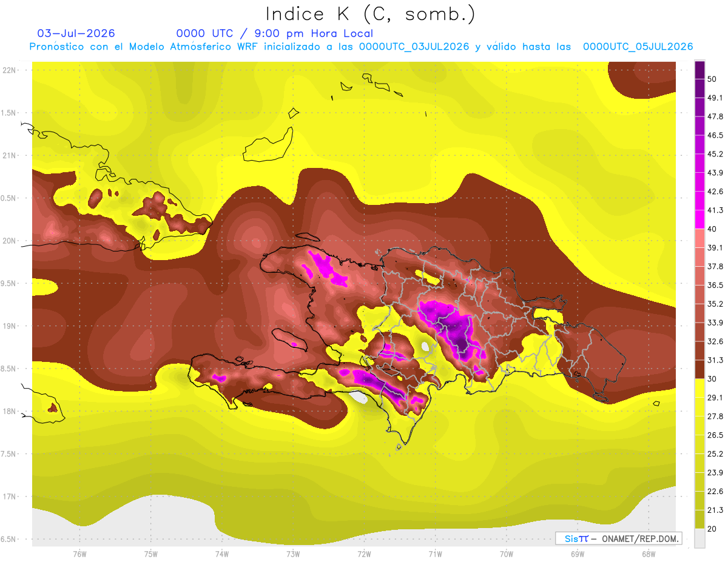The width and height of the screenshot is (728, 562).
Task: Click the legend value "22.6"
Action: click(715, 492)
